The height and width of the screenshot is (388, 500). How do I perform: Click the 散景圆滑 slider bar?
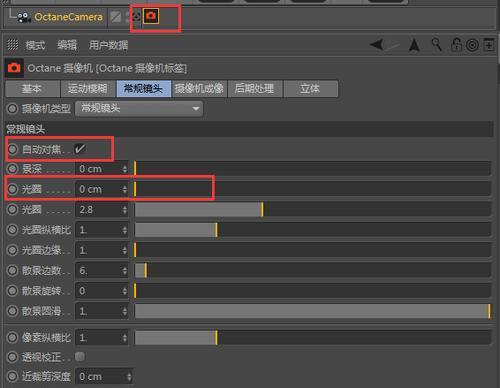tap(313, 311)
